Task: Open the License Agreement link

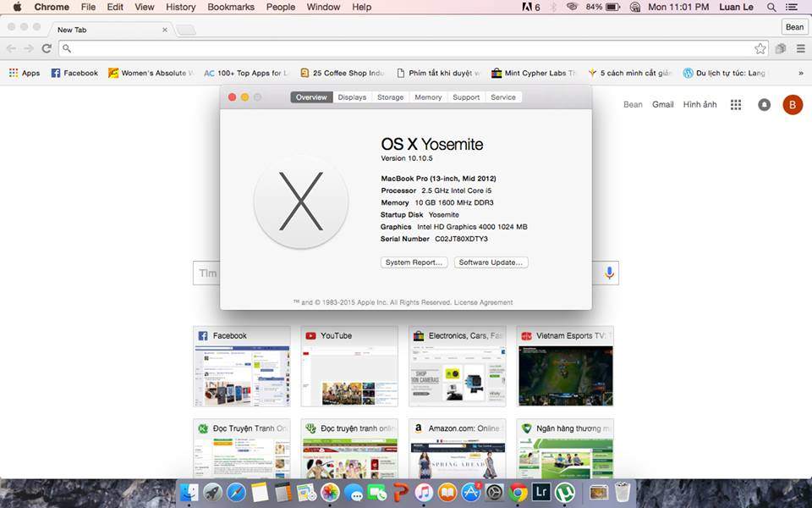Action: tap(483, 302)
